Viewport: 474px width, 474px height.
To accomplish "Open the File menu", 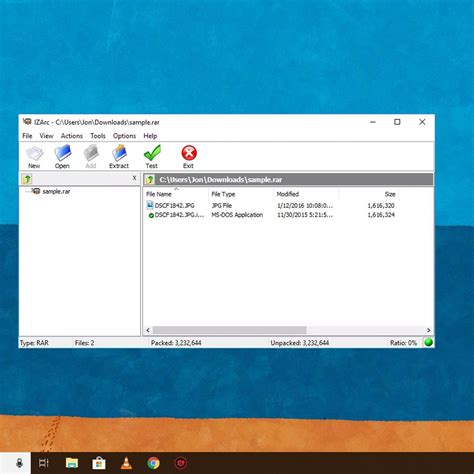I will pyautogui.click(x=27, y=136).
